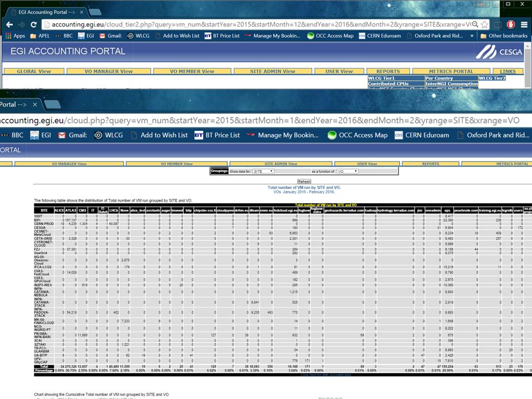532x399 pixels.
Task: Click the CESGA logo
Action: tap(498, 52)
